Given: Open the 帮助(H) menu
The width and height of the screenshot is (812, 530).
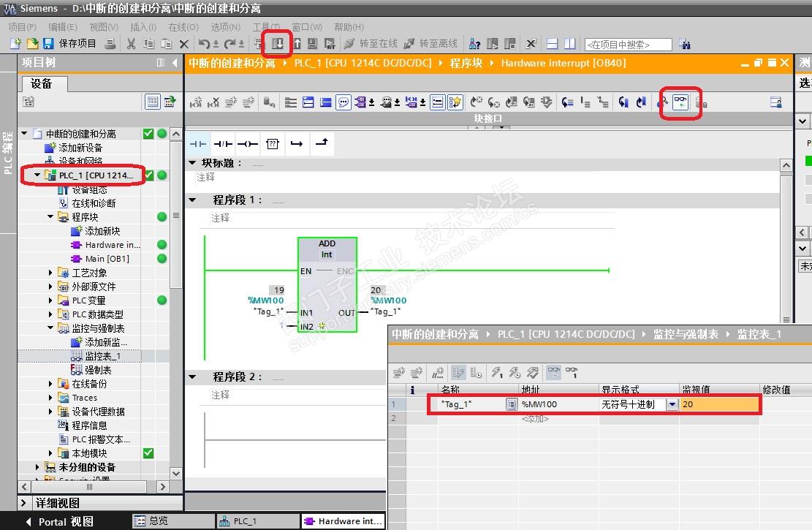Looking at the screenshot, I should click(x=349, y=27).
